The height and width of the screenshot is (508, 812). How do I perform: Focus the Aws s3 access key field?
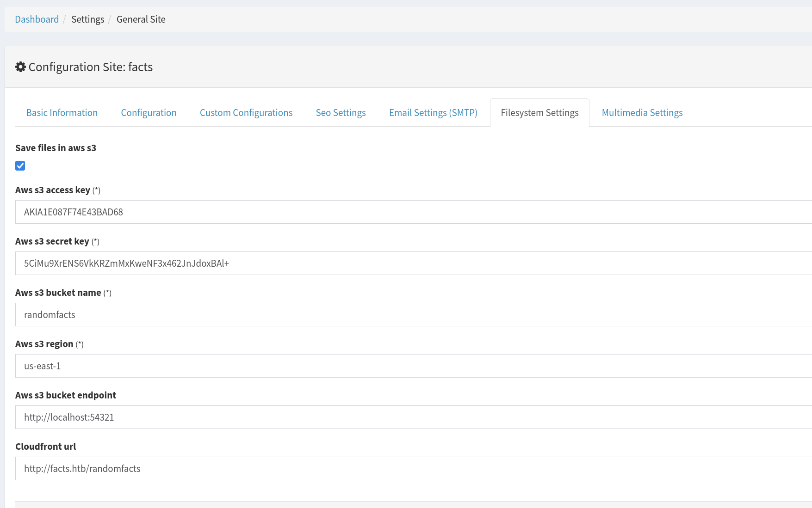point(278,212)
